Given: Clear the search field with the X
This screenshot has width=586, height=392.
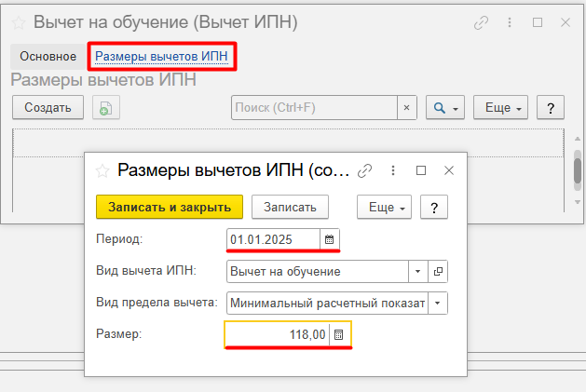Looking at the screenshot, I should click(406, 108).
